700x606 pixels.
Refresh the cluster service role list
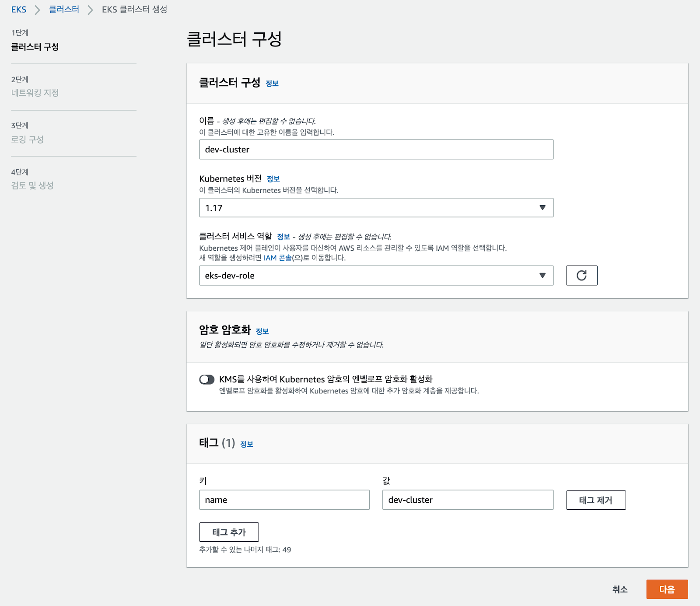581,275
